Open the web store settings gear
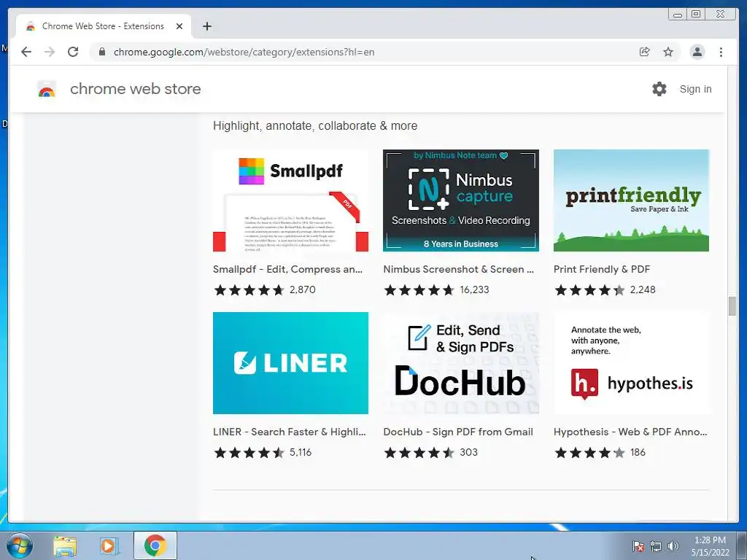The image size is (747, 560). coord(659,89)
